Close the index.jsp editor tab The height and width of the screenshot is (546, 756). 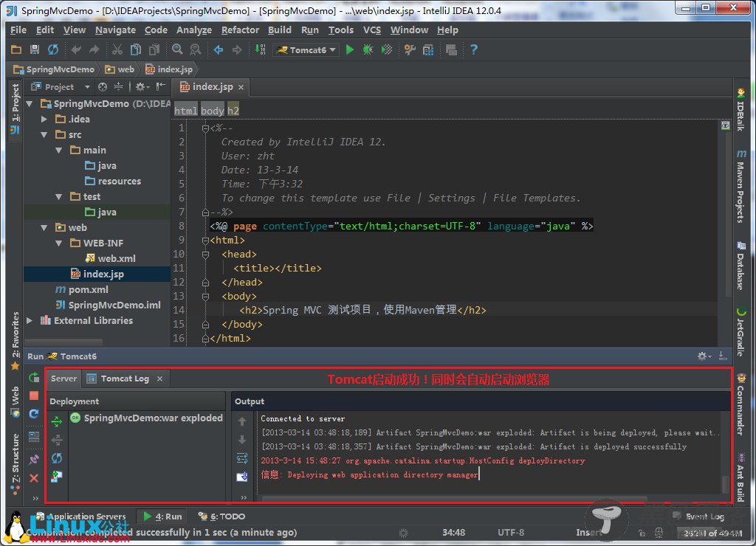coord(241,87)
